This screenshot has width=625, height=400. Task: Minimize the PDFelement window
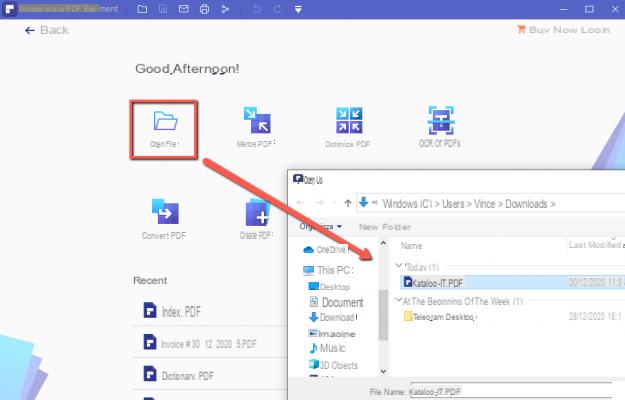[x=563, y=9]
